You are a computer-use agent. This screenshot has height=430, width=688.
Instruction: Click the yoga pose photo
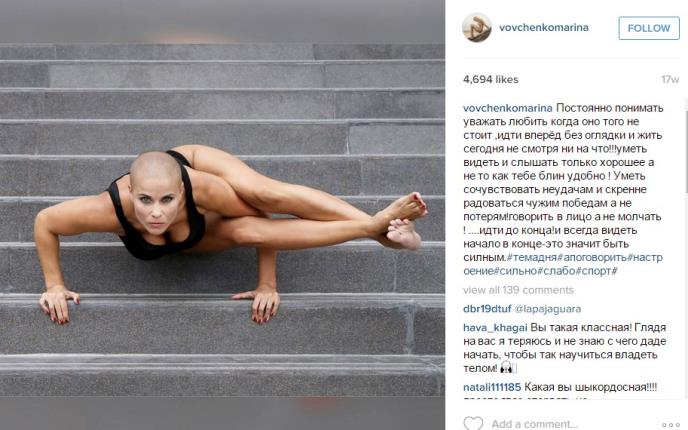pyautogui.click(x=222, y=215)
